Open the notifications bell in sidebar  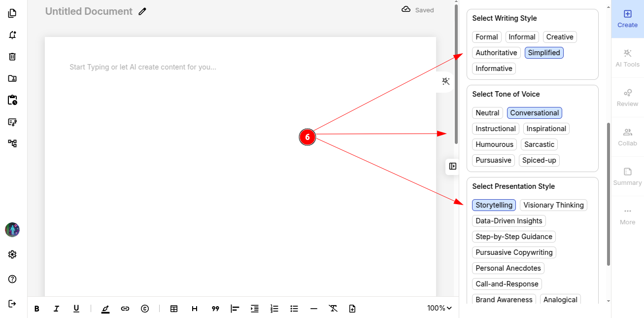[x=12, y=35]
